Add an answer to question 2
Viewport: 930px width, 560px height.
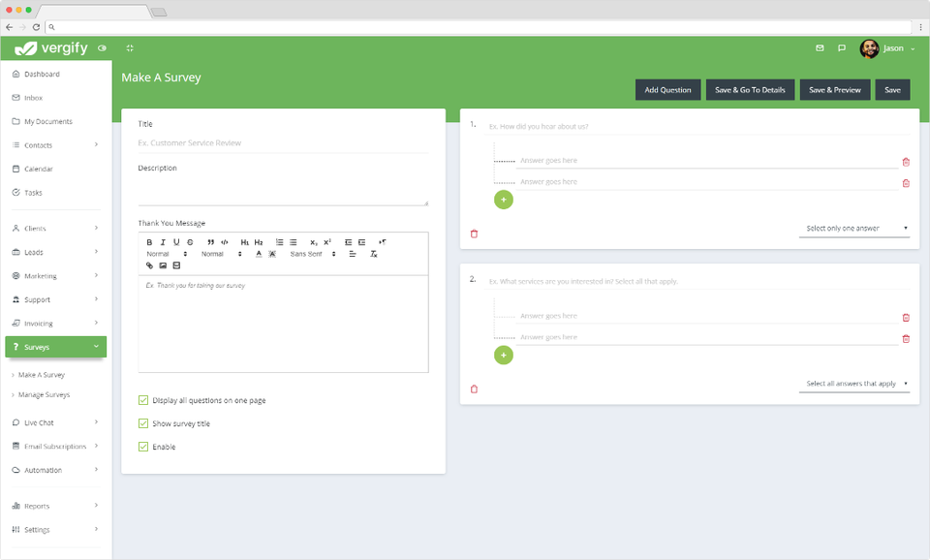(504, 356)
